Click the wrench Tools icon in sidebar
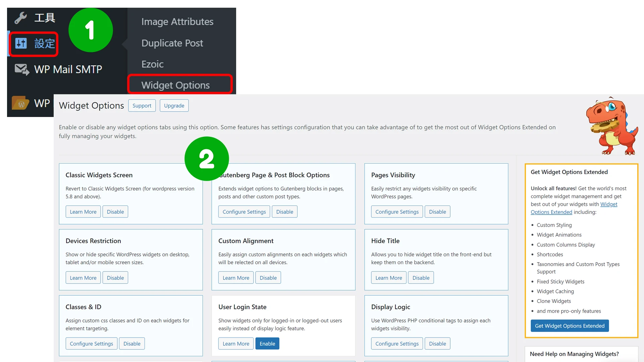 [x=21, y=18]
